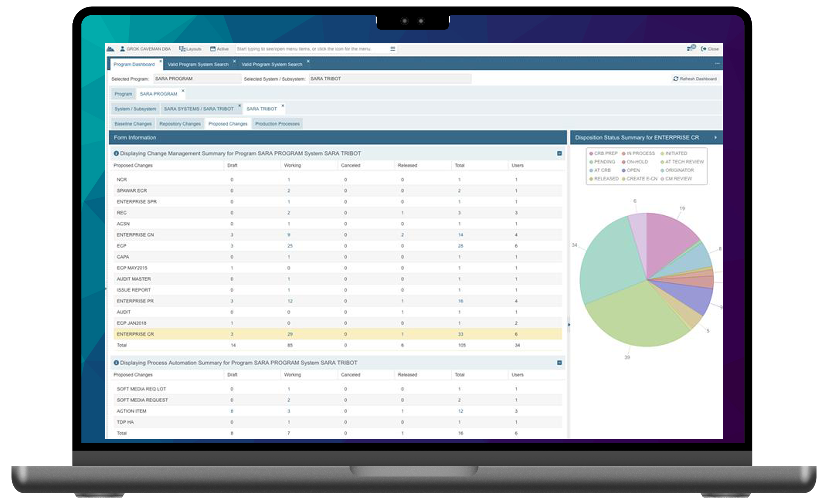Click the Layouts icon in the top toolbar
The height and width of the screenshot is (504, 826).
tap(182, 49)
